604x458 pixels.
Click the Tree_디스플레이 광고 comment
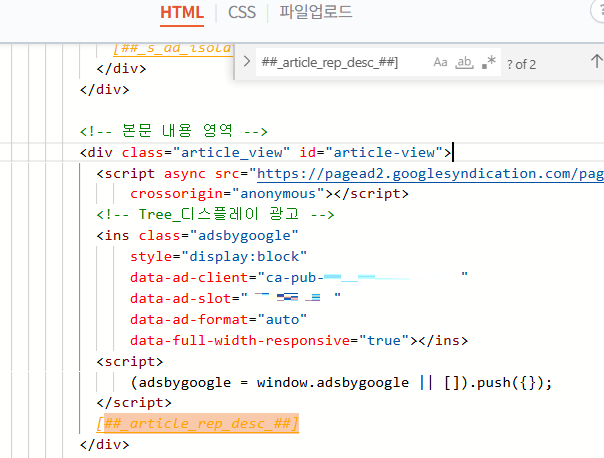pos(215,214)
